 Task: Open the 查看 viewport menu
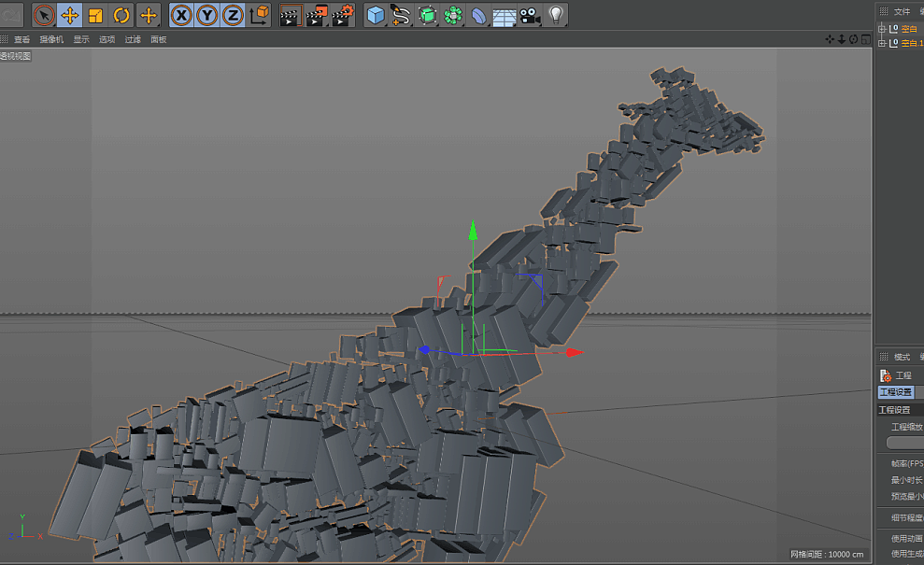click(21, 39)
